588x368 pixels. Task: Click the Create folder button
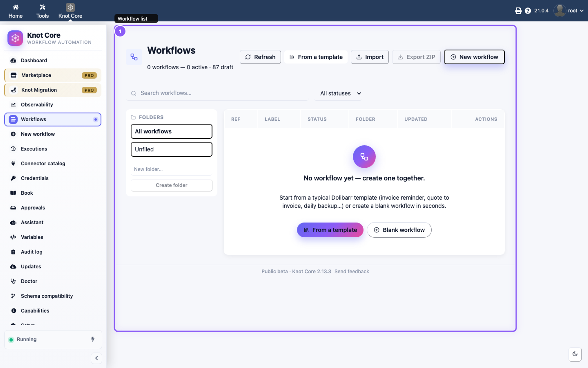pyautogui.click(x=171, y=185)
